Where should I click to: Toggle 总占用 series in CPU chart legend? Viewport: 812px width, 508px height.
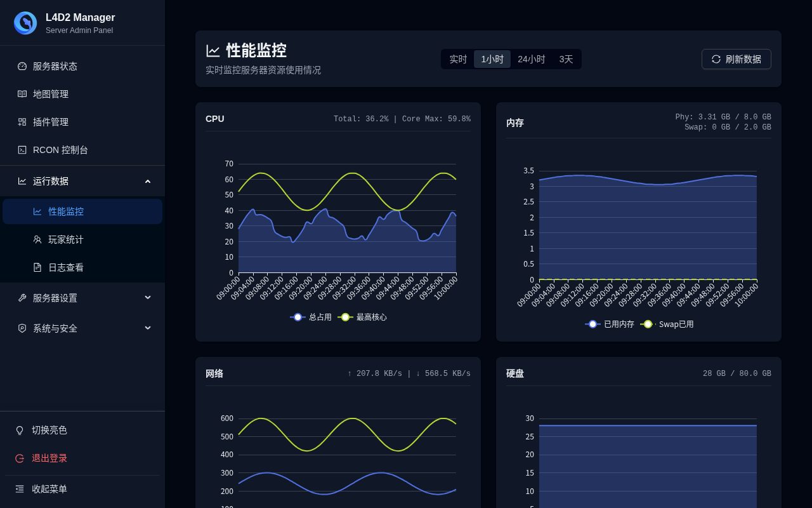[311, 317]
